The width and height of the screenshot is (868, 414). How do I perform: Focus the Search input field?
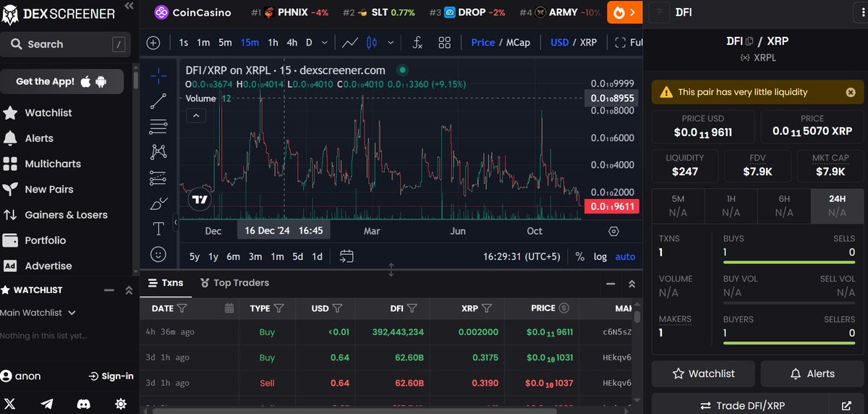[x=66, y=44]
